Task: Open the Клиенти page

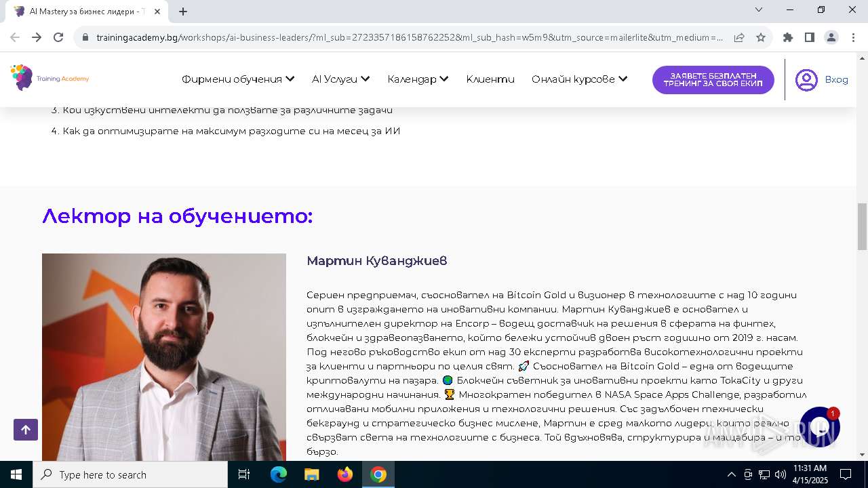Action: [490, 79]
